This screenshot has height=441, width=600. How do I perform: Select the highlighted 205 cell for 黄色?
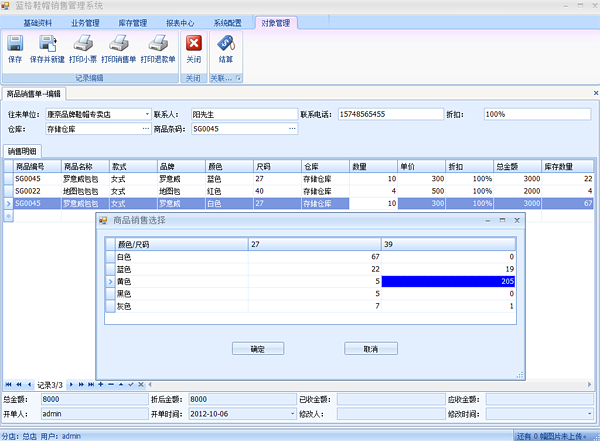coord(448,282)
